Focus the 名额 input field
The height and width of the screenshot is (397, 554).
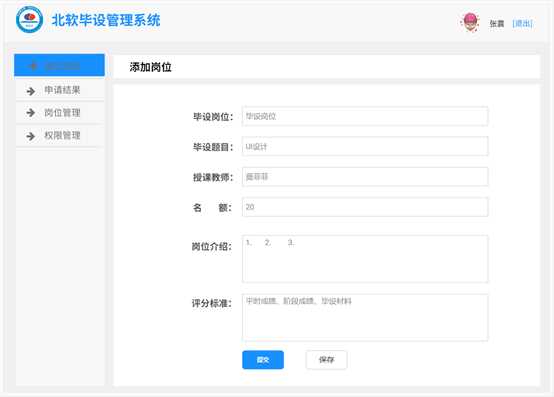[365, 207]
